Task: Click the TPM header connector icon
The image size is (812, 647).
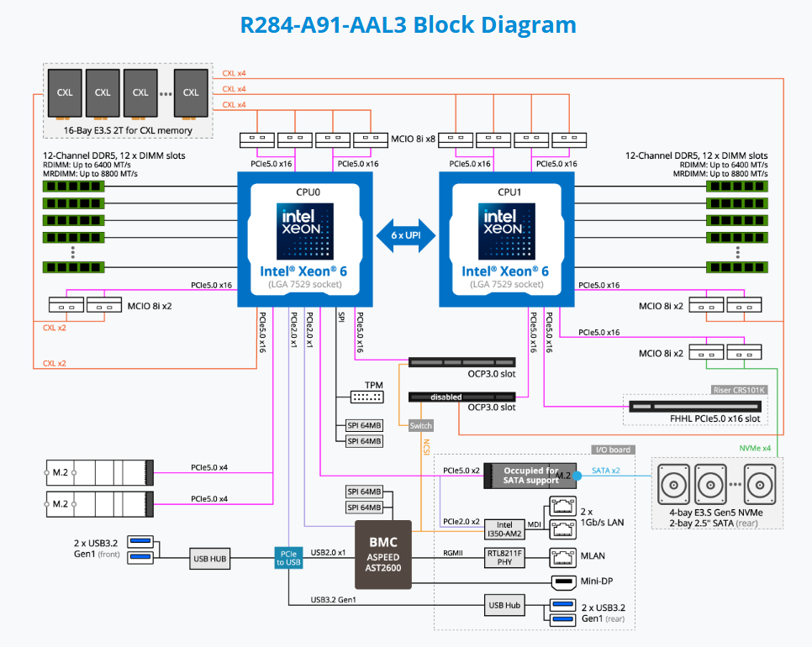Action: point(366,397)
